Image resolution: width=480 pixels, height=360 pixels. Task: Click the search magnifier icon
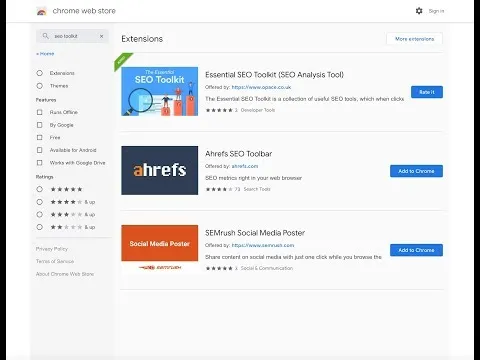[x=46, y=36]
